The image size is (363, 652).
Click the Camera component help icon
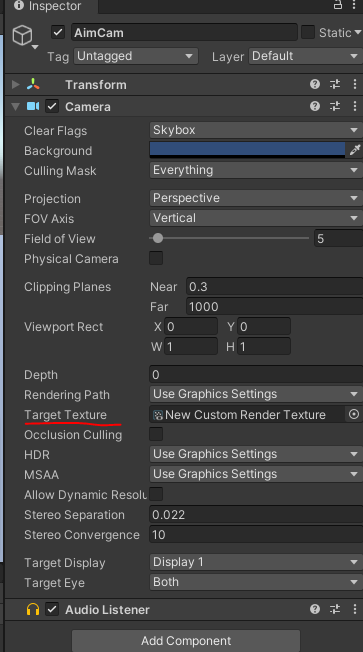315,106
